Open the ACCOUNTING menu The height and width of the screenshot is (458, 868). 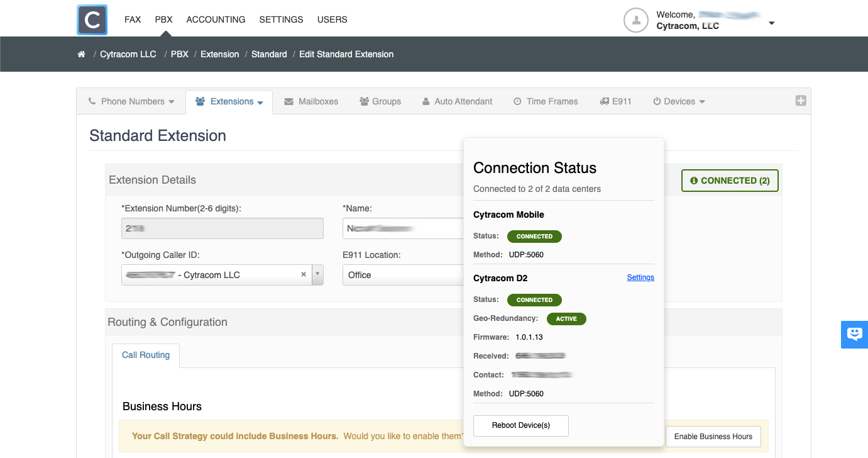(x=216, y=20)
